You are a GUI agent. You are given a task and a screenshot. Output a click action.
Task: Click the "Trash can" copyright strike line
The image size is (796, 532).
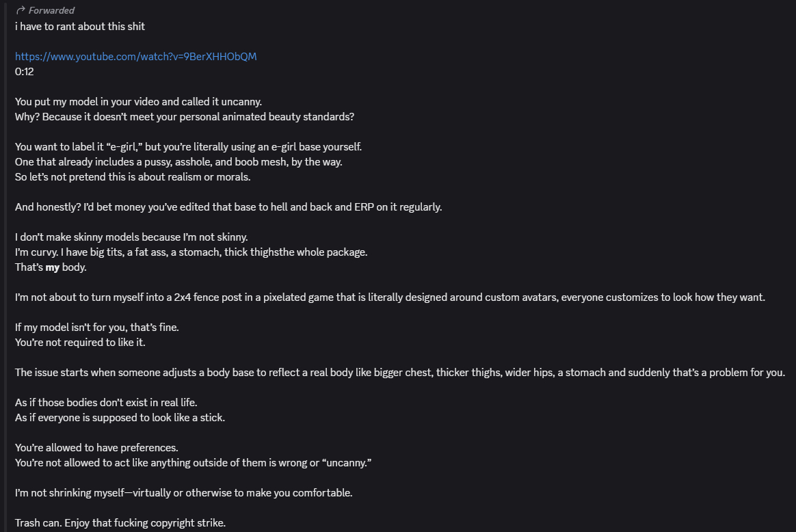pos(120,523)
